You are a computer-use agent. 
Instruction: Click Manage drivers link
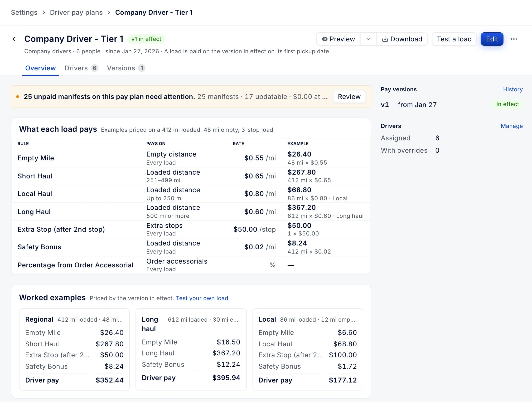tap(512, 126)
